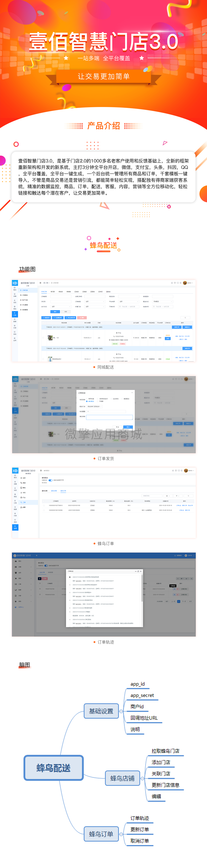Open 数据 in the 同城配送 screenshot sidebar

click(x=15, y=320)
